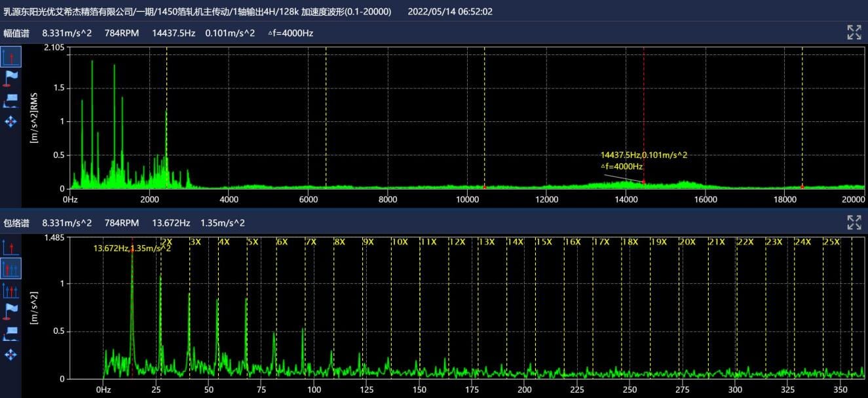Image resolution: width=868 pixels, height=398 pixels.
Task: Click peak annotation tool in envelope spectrum panel
Action: click(11, 333)
